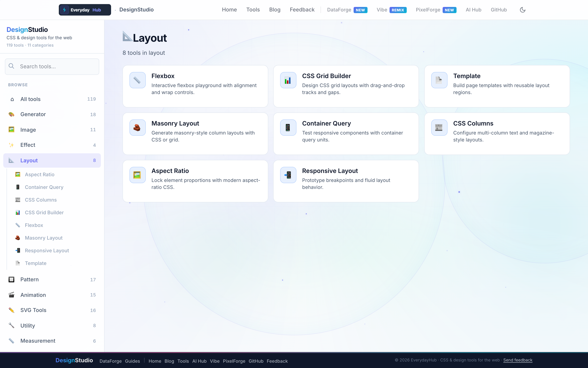588x368 pixels.
Task: Click the bar chart icon beside sidebar CSS Grid Builder
Action: pyautogui.click(x=18, y=212)
